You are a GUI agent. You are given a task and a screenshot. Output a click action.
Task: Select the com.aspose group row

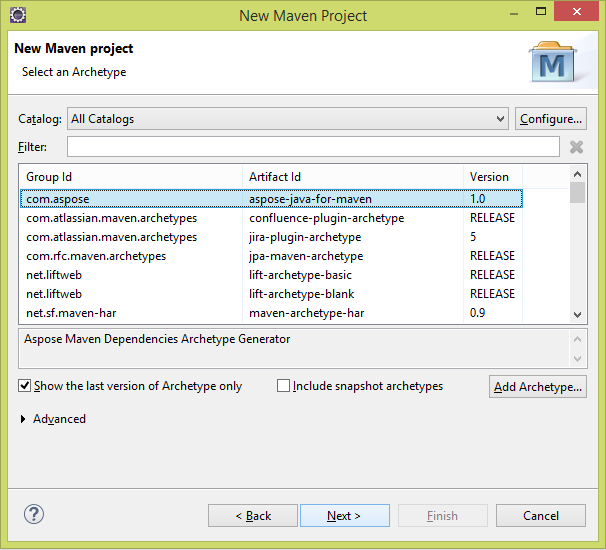coord(271,199)
